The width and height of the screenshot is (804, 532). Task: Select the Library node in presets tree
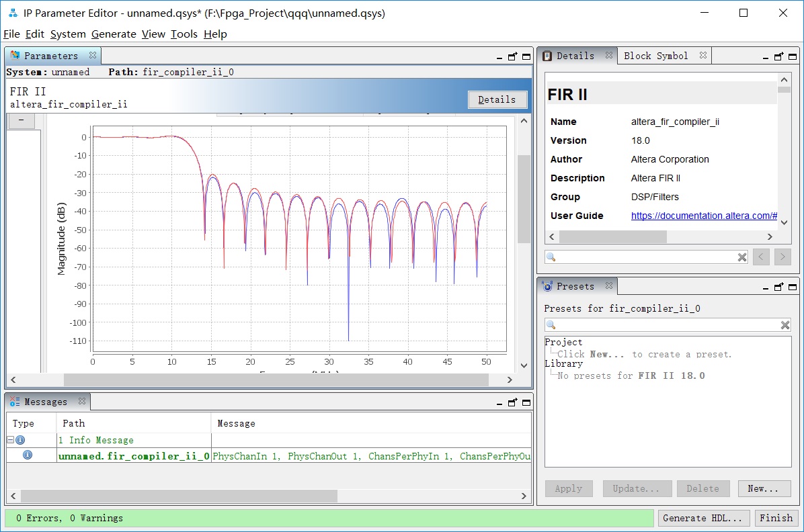click(x=563, y=363)
